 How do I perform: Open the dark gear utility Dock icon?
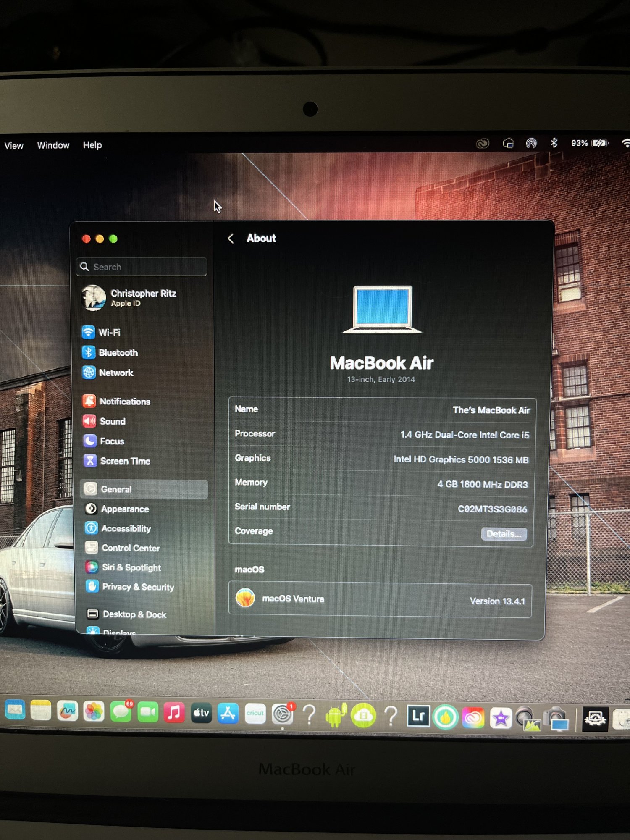tap(595, 719)
